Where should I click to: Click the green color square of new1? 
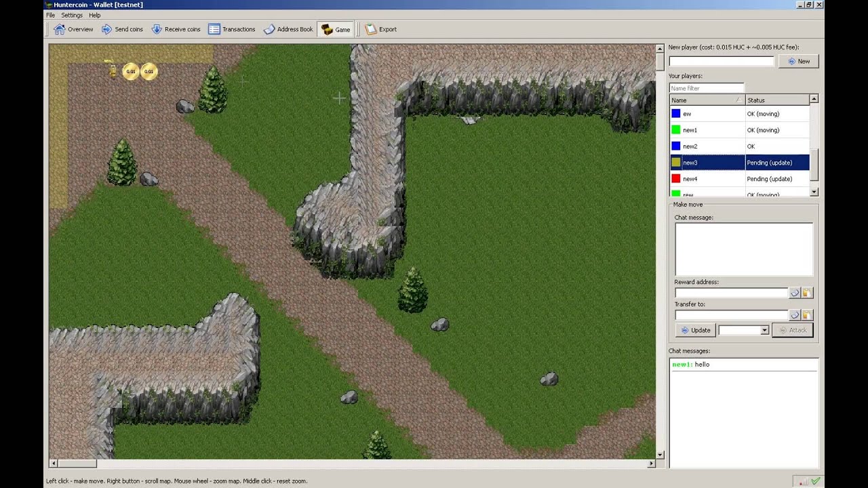click(x=675, y=129)
